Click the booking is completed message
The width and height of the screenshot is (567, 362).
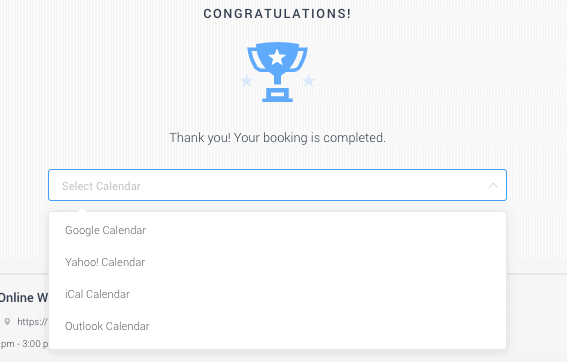[277, 138]
